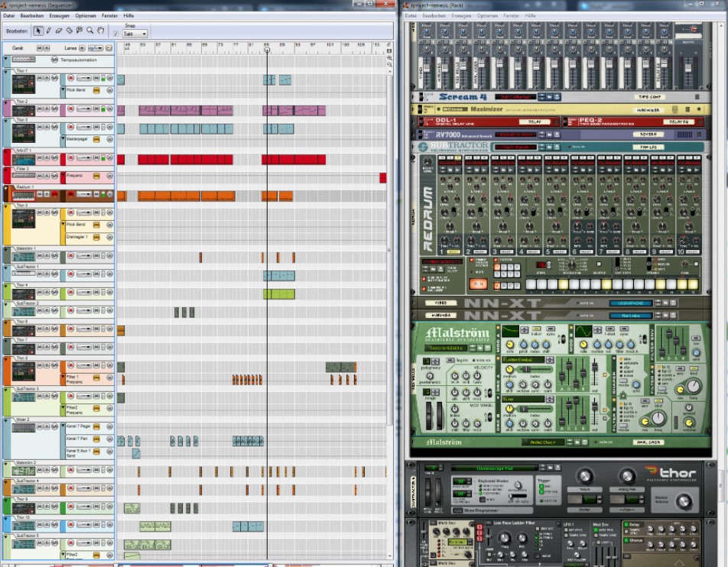The image size is (728, 567).
Task: Open the Hilfe menu in Sequencer window
Action: 128,15
